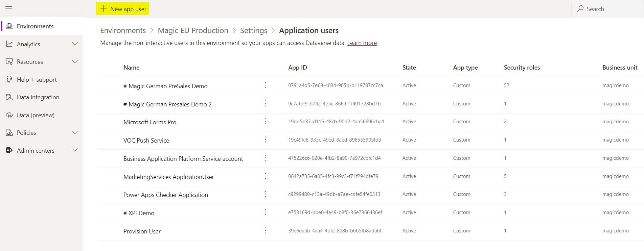Select Business Application Platform Service account name

(183, 158)
